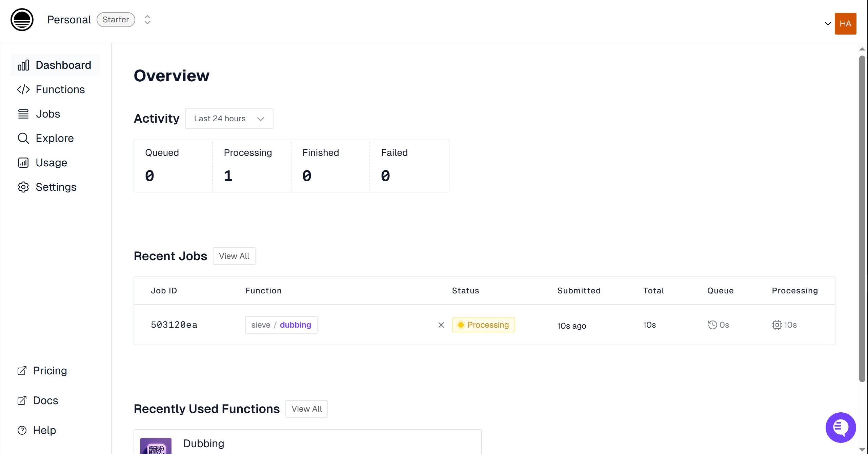
Task: Click the Sieve logo icon
Action: tap(22, 20)
